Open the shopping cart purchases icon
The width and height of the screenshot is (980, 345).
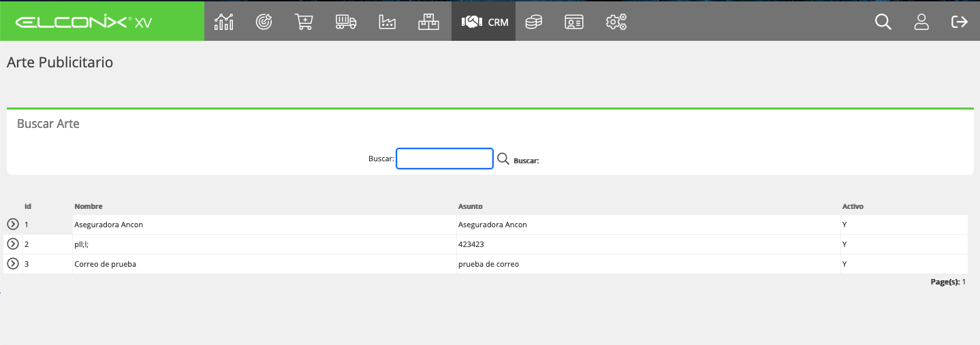pyautogui.click(x=304, y=22)
